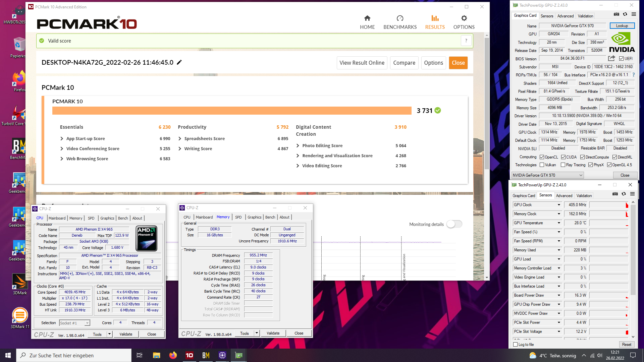This screenshot has width=644, height=362.
Task: Open Firefox from the taskbar
Action: (173, 355)
